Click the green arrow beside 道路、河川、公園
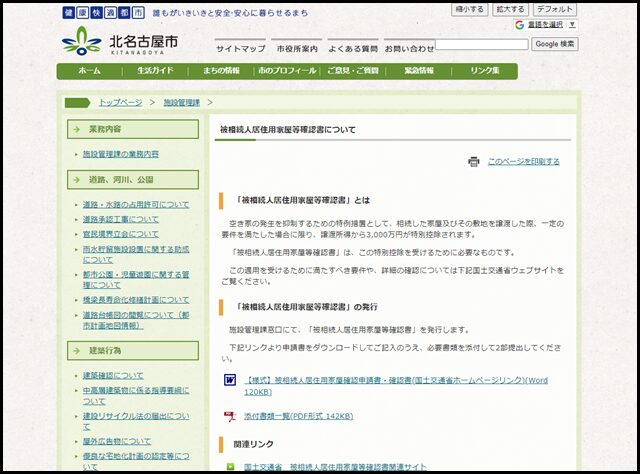 pyautogui.click(x=76, y=180)
